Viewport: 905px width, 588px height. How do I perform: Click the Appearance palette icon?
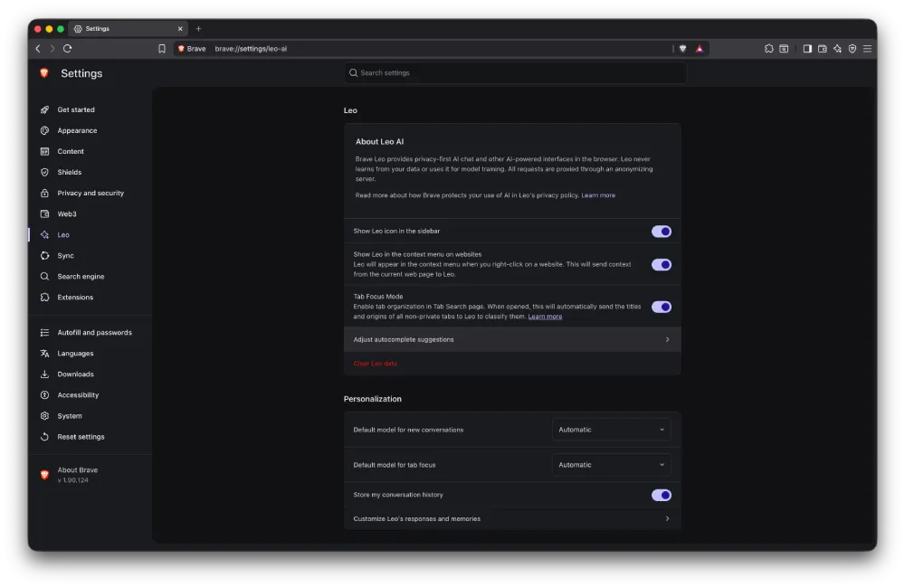point(44,130)
